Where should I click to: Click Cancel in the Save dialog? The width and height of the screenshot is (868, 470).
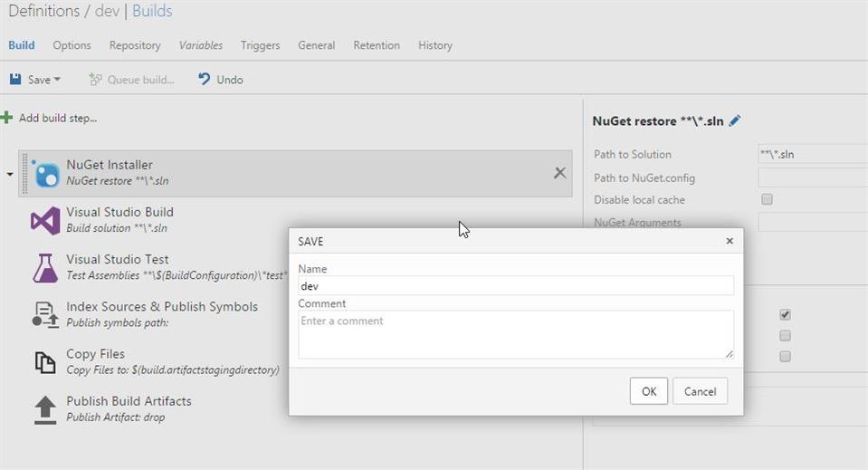[700, 391]
